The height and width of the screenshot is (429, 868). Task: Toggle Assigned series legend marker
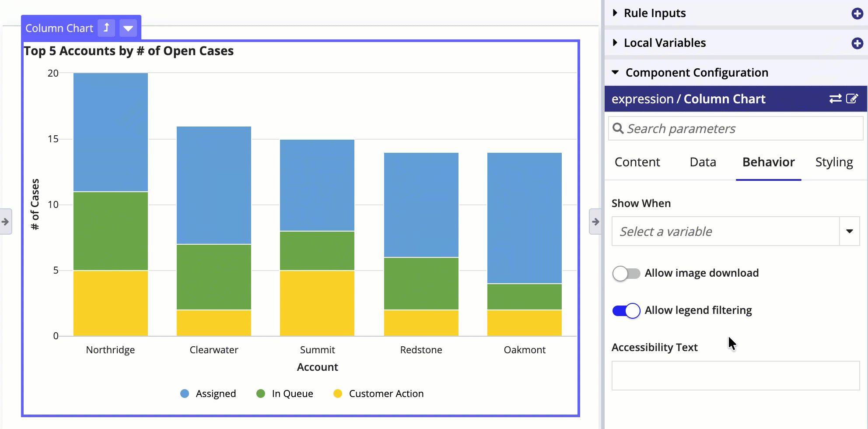coord(185,394)
